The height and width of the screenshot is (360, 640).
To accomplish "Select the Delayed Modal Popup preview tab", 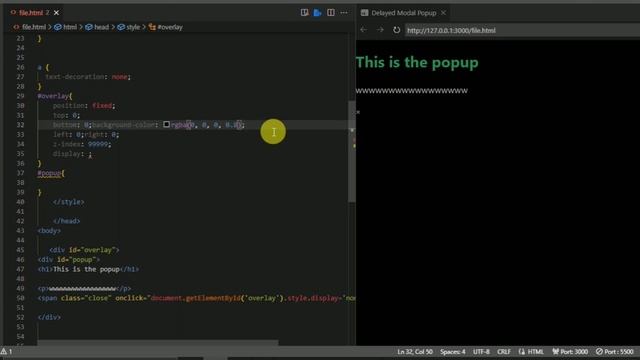I will coord(403,13).
